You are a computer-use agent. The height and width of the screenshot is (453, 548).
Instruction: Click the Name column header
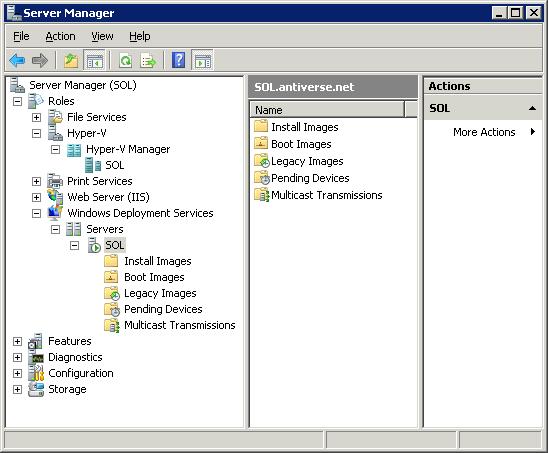click(x=327, y=110)
